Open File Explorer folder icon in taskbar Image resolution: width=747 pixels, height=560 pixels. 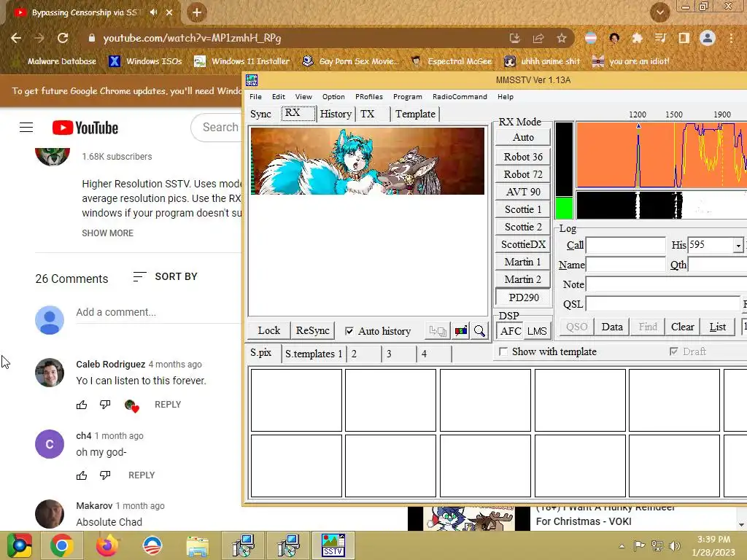click(198, 546)
